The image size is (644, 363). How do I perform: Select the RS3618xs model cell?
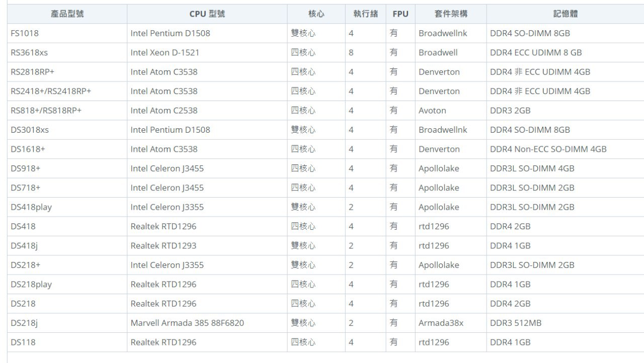coord(29,52)
